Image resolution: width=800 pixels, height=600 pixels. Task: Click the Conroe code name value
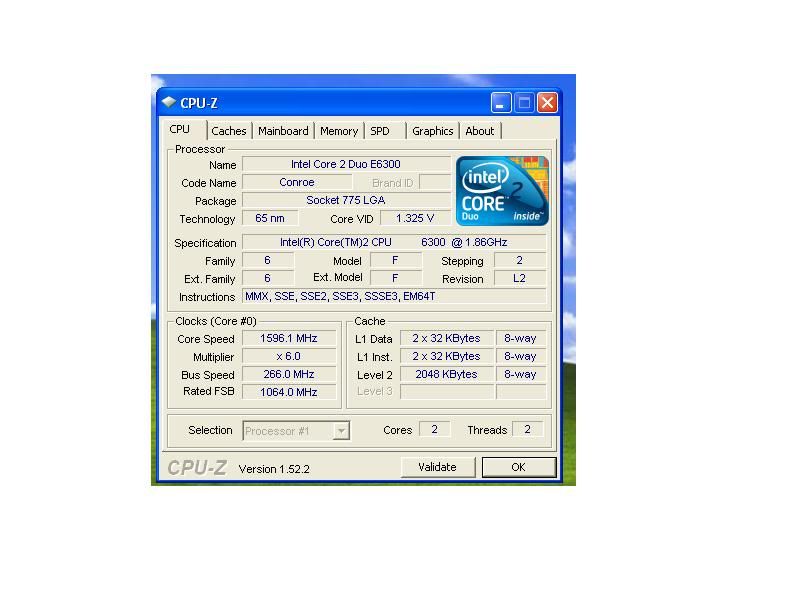pos(297,182)
